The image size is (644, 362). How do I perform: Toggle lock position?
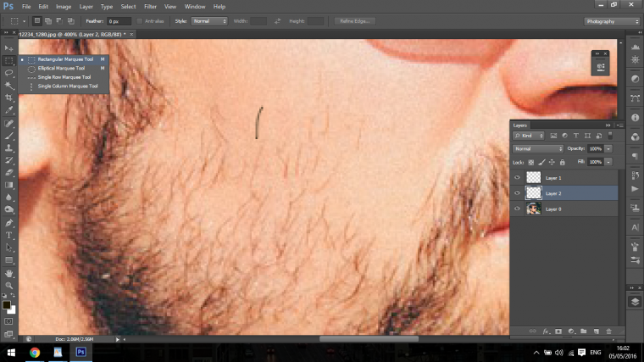[552, 162]
